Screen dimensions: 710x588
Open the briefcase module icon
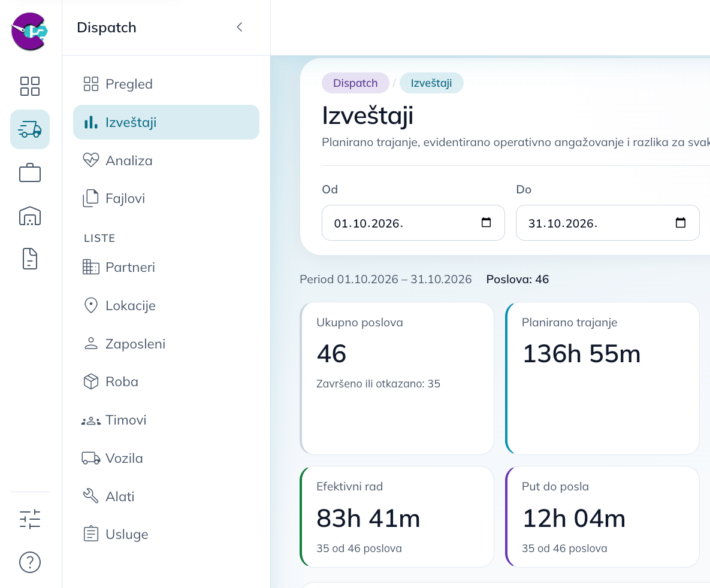tap(30, 172)
